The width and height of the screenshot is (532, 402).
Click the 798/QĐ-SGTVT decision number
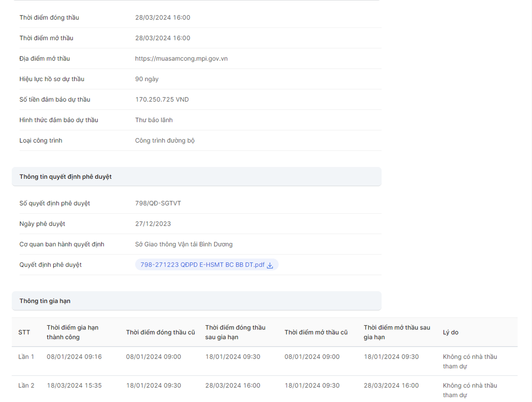coord(158,203)
